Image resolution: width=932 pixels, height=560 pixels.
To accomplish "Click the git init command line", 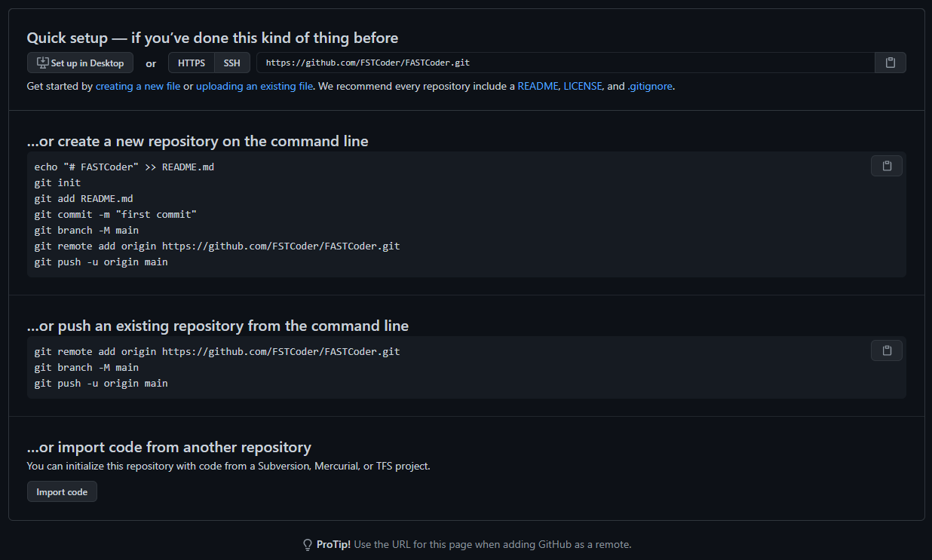I will tap(57, 182).
